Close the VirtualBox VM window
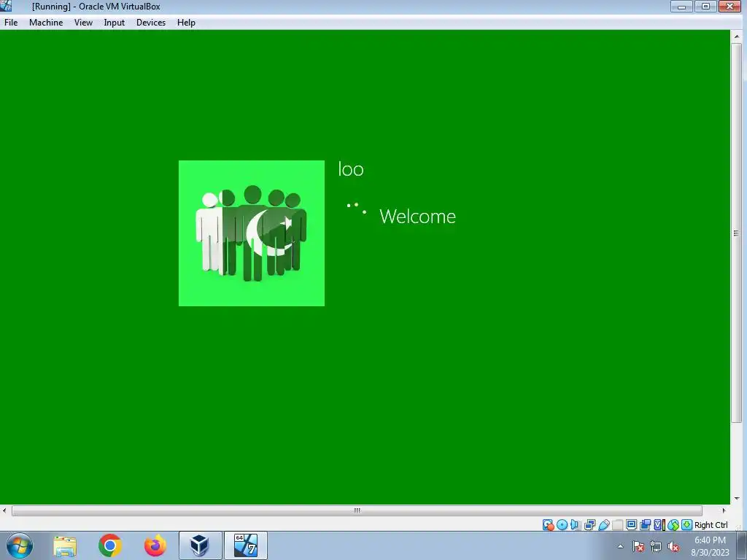Viewport: 747px width, 560px height. [x=729, y=6]
